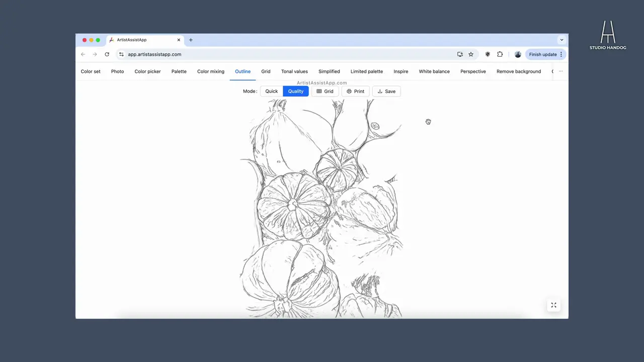Open the user profile avatar

click(518, 54)
